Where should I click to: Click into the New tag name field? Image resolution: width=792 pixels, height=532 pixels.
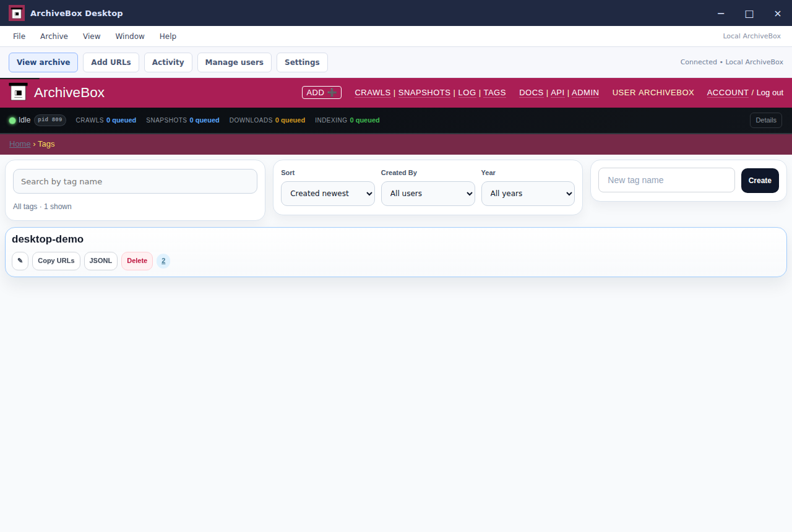666,180
